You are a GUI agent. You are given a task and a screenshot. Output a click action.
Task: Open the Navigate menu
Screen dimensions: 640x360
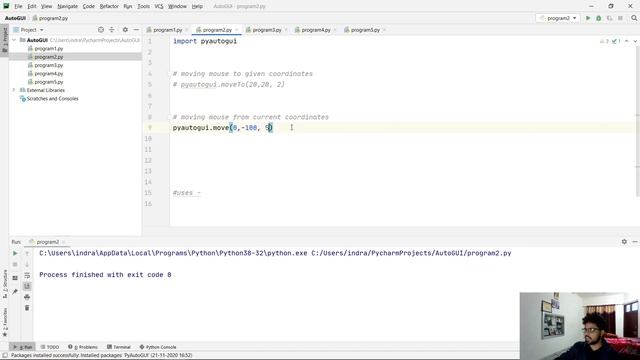point(67,7)
